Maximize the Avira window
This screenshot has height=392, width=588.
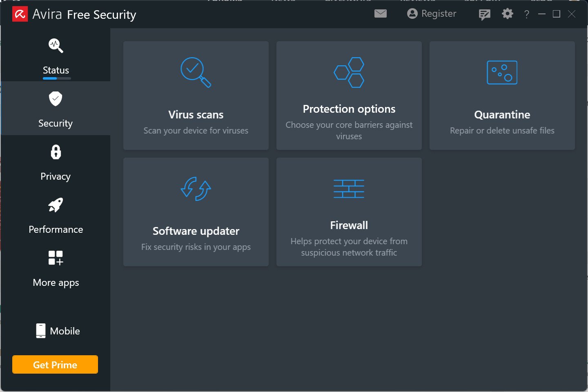tap(556, 14)
